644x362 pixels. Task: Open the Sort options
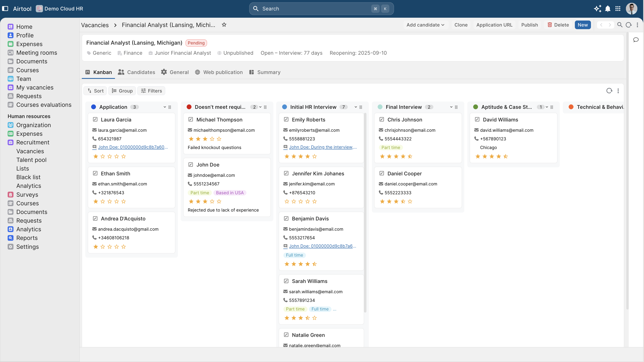(x=95, y=91)
